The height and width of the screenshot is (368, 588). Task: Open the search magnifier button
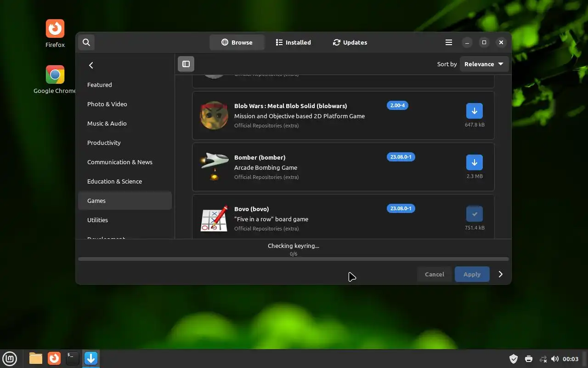86,42
